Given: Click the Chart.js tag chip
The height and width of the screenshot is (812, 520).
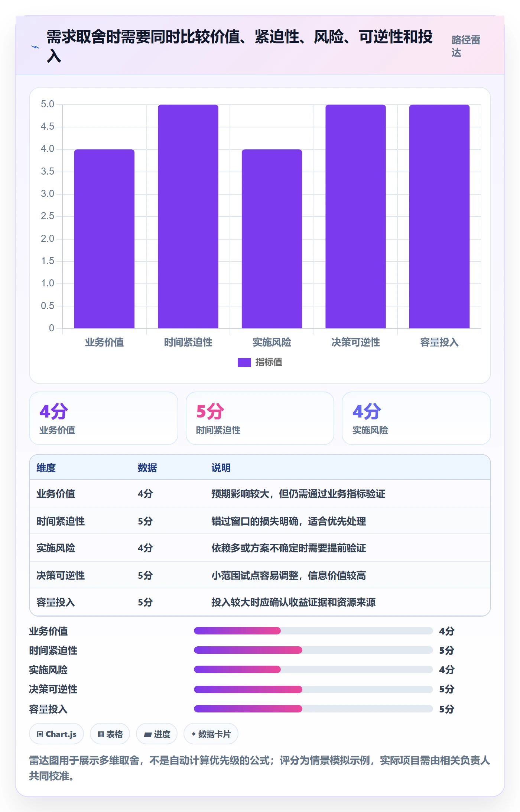Looking at the screenshot, I should coord(56,734).
